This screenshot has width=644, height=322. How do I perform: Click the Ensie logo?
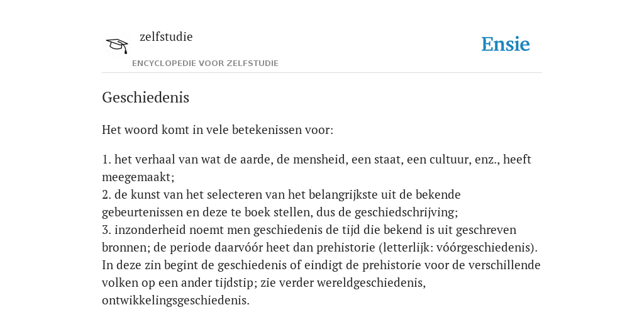pos(506,44)
